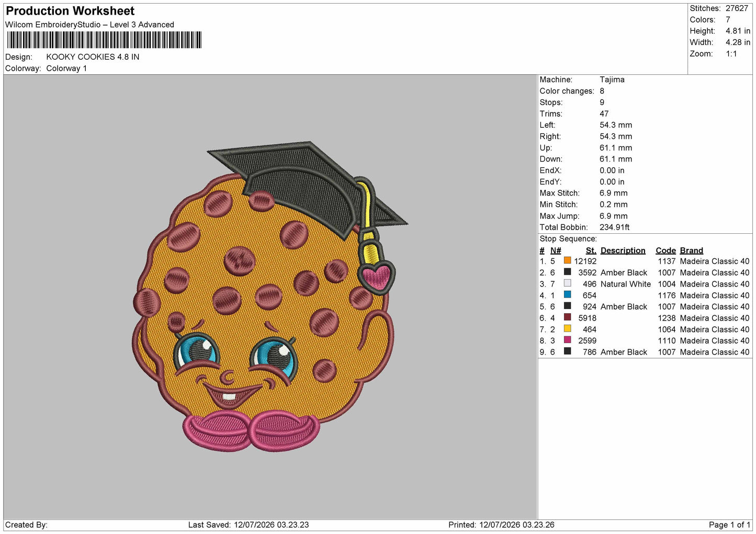
Task: Click the barcode under the Wilcom title
Action: (x=104, y=40)
